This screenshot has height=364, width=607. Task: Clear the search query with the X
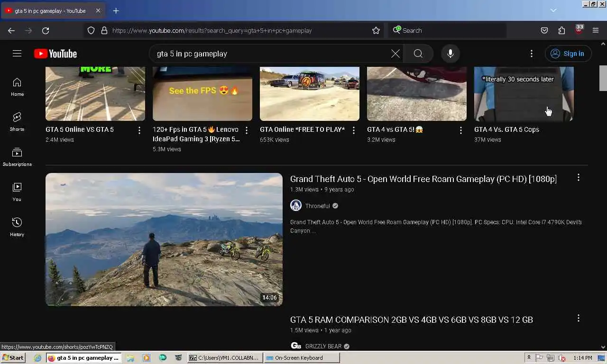(395, 54)
